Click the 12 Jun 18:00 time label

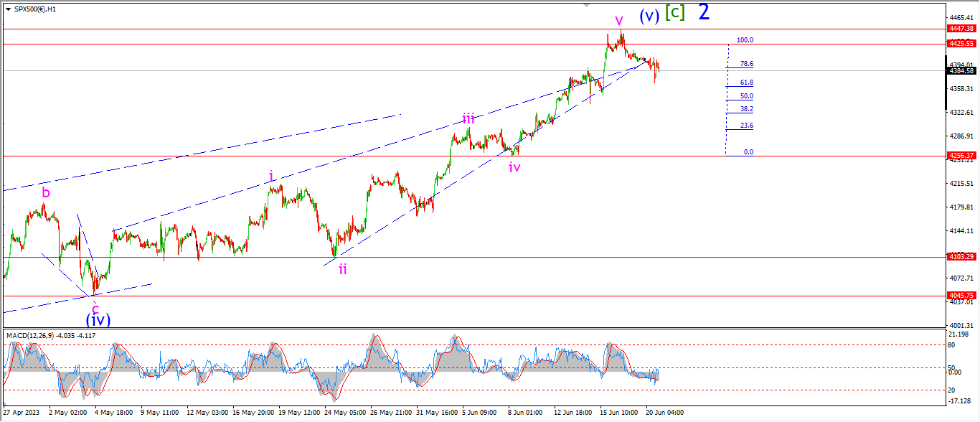(572, 413)
